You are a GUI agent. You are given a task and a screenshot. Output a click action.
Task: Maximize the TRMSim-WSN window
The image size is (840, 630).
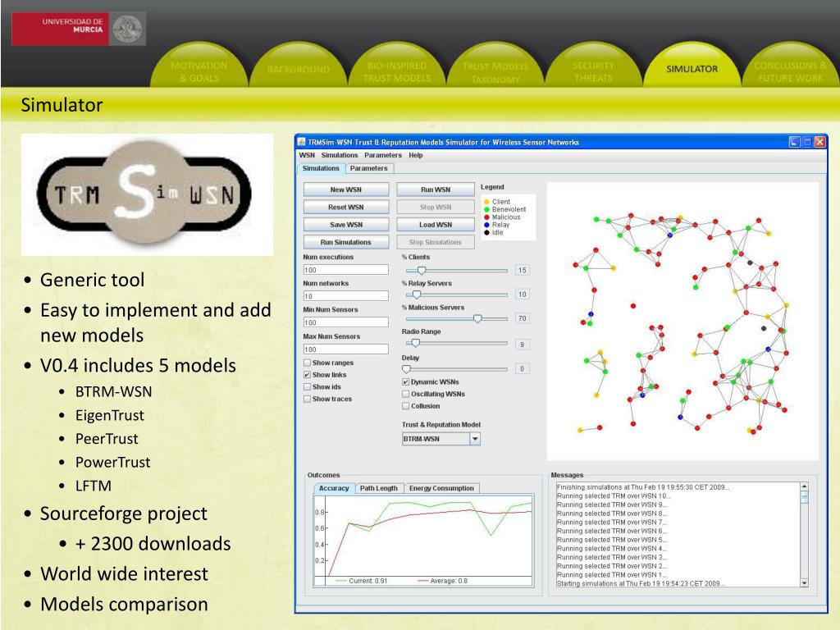(x=807, y=142)
